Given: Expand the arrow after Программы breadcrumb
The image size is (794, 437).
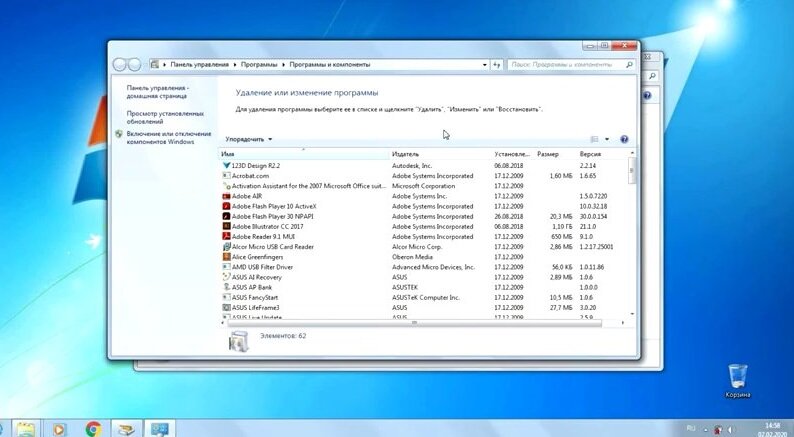Looking at the screenshot, I should pyautogui.click(x=284, y=65).
